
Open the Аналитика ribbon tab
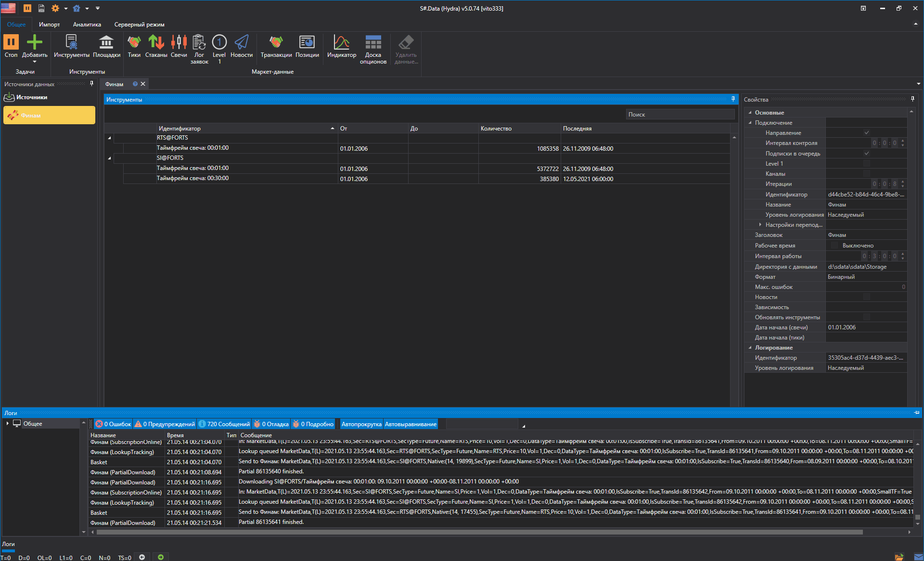coord(87,25)
